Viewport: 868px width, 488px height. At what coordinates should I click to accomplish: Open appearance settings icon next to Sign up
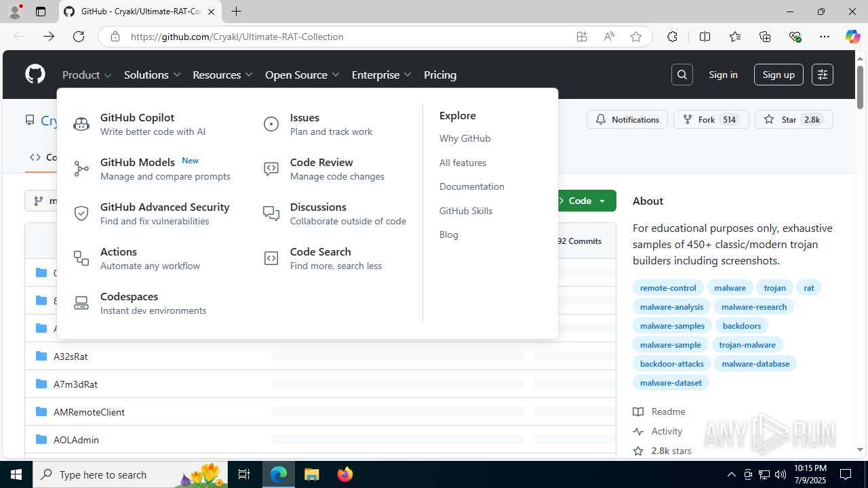click(823, 75)
